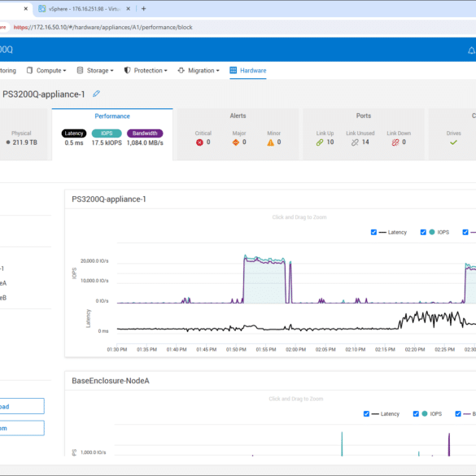476x476 pixels.
Task: Click the 'BaseEnclosure-NodeA' chart title
Action: point(111,381)
